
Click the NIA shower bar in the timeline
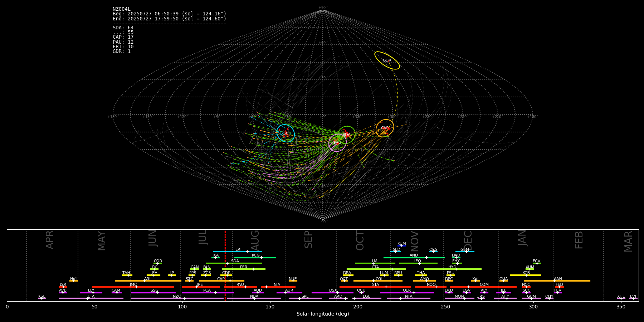[x=278, y=287]
